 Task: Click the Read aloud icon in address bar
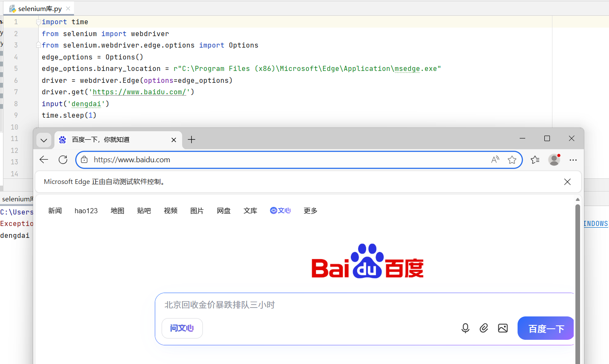[x=495, y=160]
